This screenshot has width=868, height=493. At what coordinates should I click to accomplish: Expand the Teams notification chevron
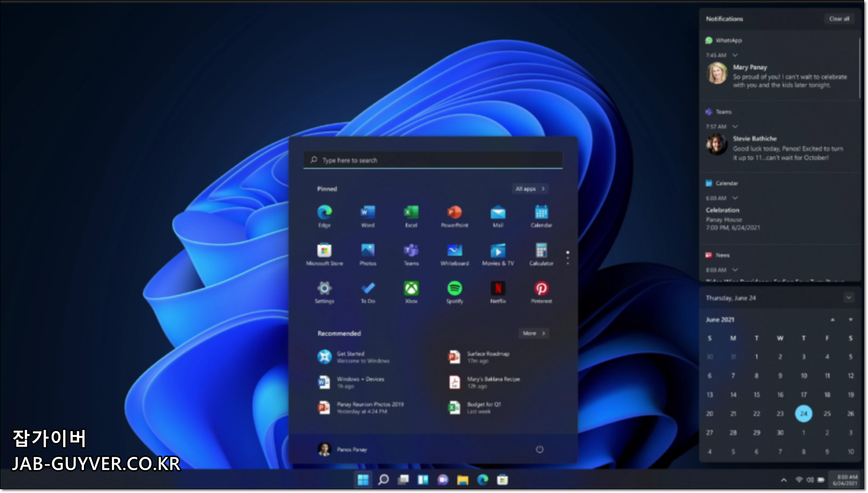tap(735, 126)
